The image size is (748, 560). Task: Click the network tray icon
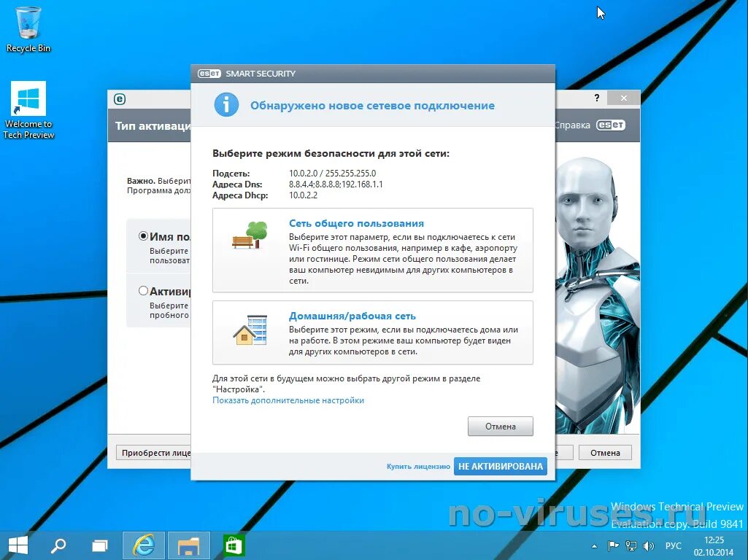[x=631, y=545]
